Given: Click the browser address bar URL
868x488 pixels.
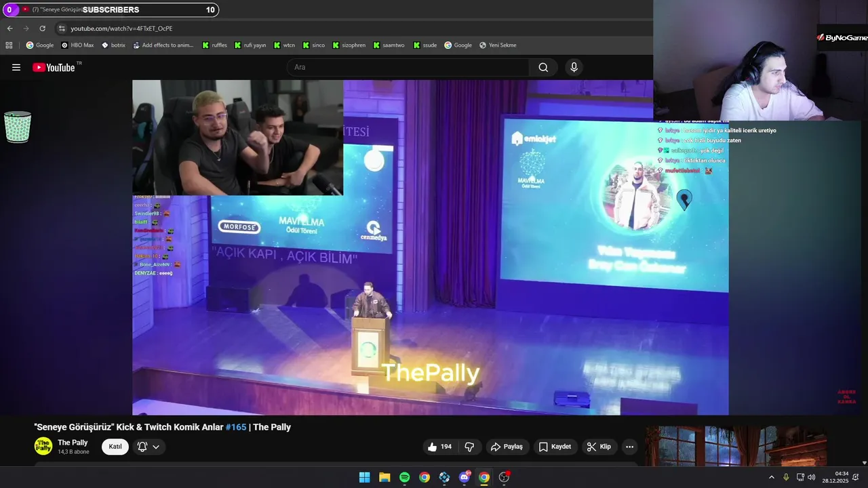Looking at the screenshot, I should 121,28.
